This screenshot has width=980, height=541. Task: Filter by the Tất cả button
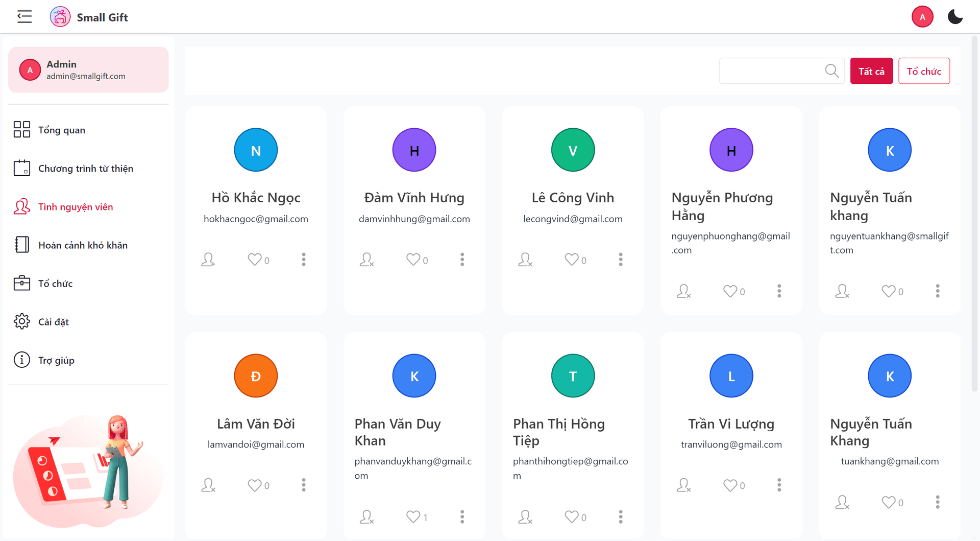(871, 71)
